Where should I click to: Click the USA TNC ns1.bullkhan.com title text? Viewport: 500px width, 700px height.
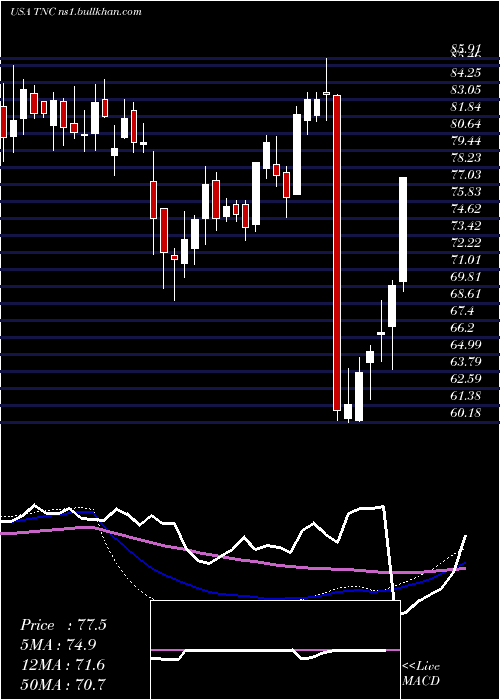point(76,12)
